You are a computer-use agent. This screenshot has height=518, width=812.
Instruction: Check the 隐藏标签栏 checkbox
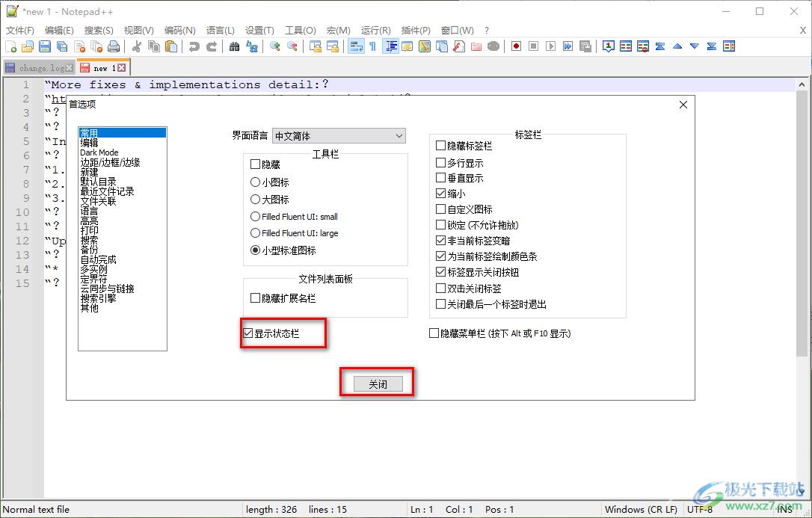(440, 146)
